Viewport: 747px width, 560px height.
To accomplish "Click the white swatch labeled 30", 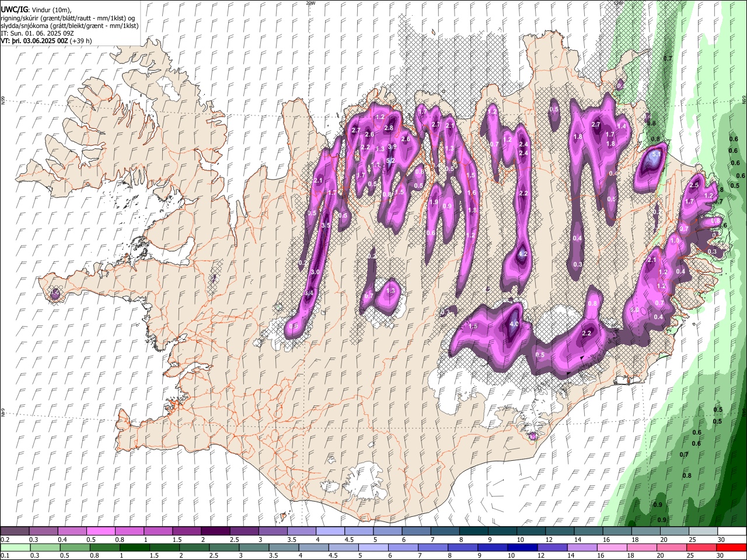I will pos(731,531).
